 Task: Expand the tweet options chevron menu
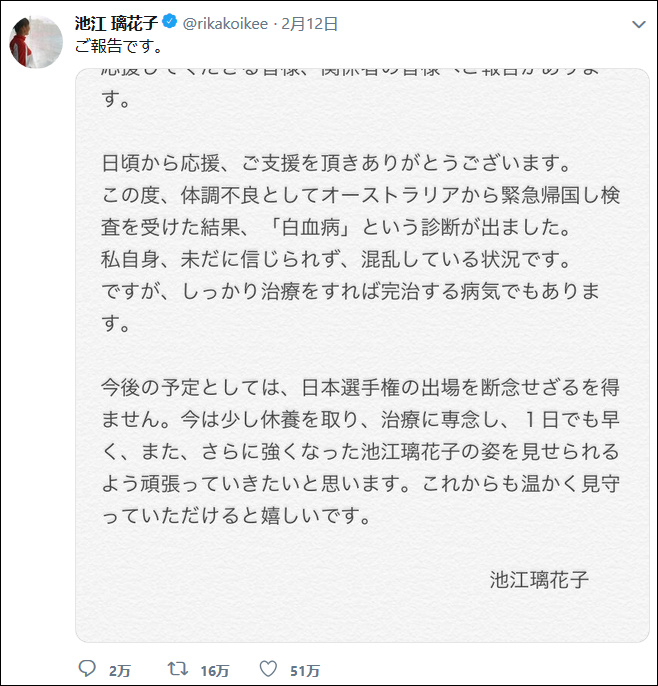[x=636, y=23]
